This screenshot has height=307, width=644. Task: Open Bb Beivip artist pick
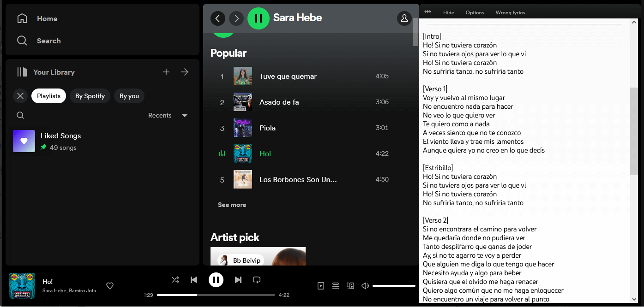(x=258, y=256)
